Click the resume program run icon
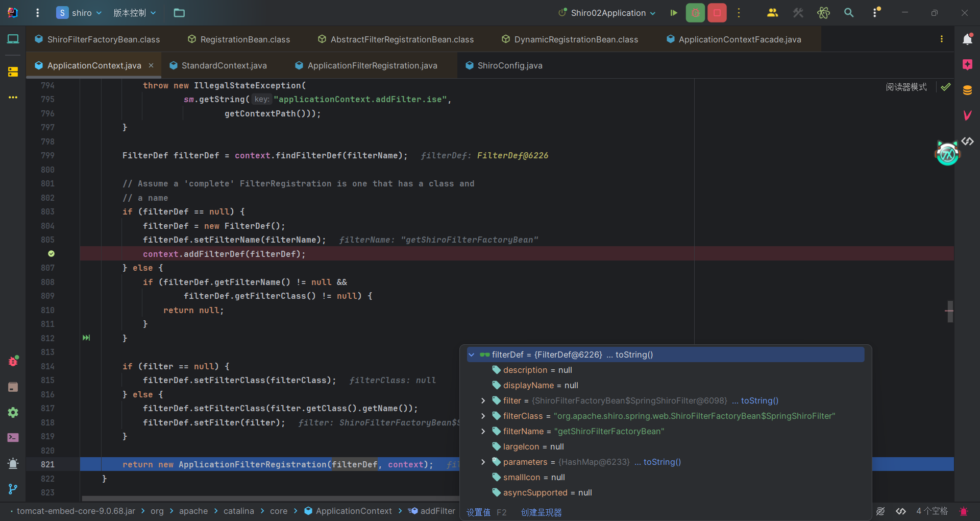 [674, 13]
